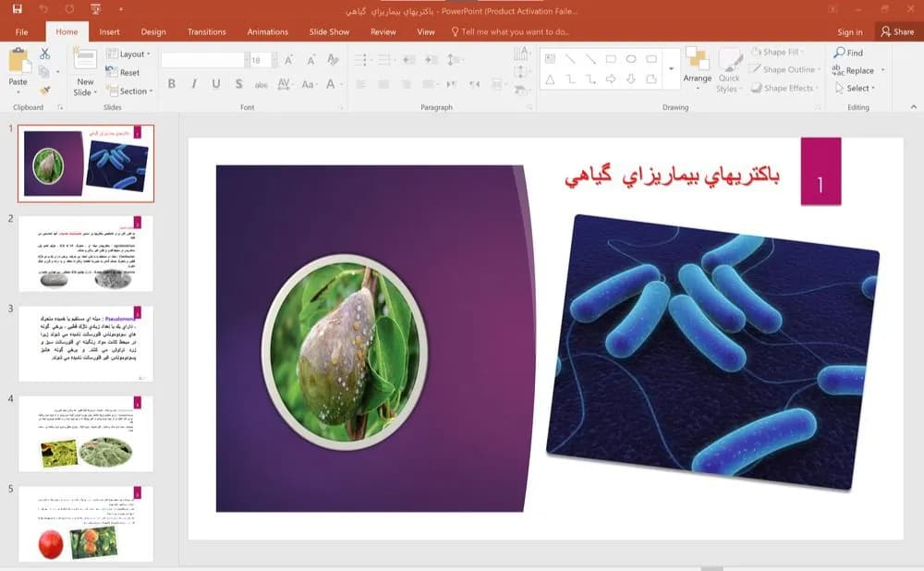The image size is (924, 571).
Task: Open Quick Styles gallery
Action: point(729,71)
